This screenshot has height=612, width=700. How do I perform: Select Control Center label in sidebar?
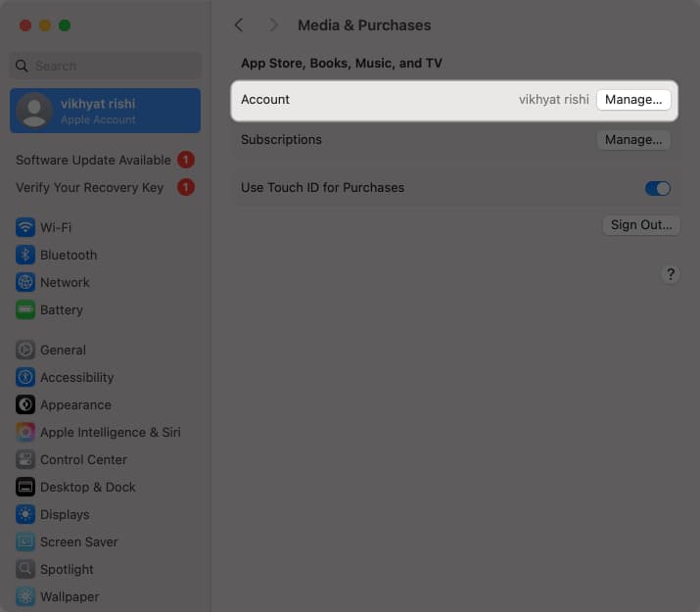coord(83,459)
